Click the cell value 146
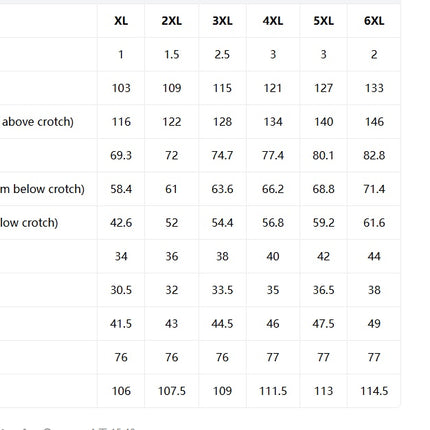Viewport: 430px width, 430px height. coord(374,122)
